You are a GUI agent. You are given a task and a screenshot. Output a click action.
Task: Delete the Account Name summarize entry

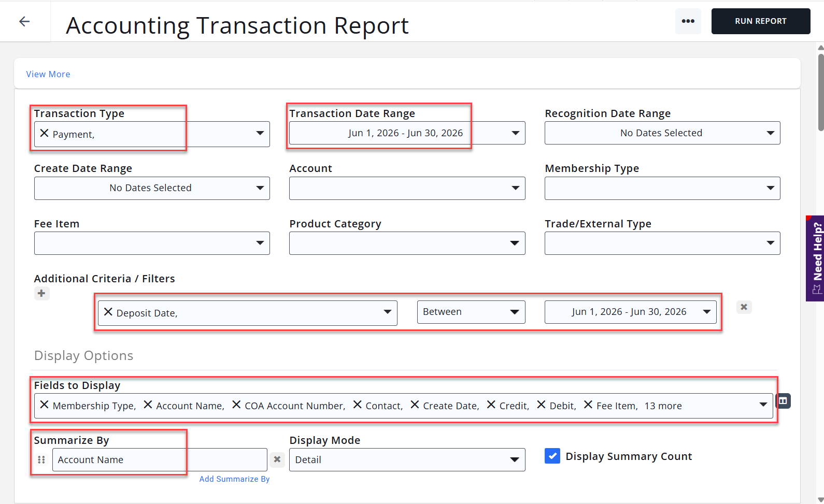(x=277, y=459)
